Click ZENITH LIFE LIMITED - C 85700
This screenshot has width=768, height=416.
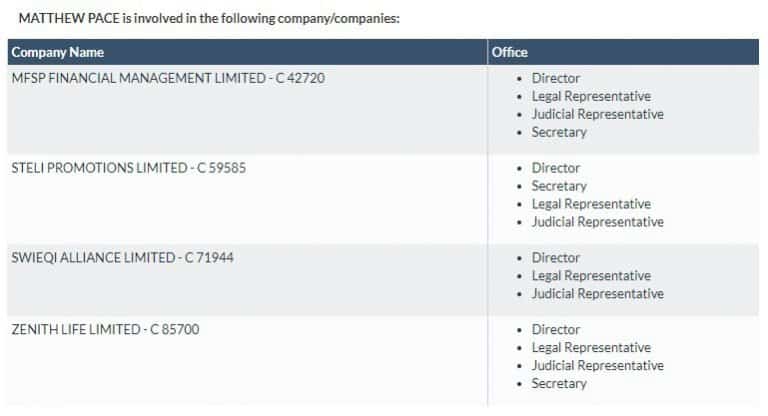(105, 329)
